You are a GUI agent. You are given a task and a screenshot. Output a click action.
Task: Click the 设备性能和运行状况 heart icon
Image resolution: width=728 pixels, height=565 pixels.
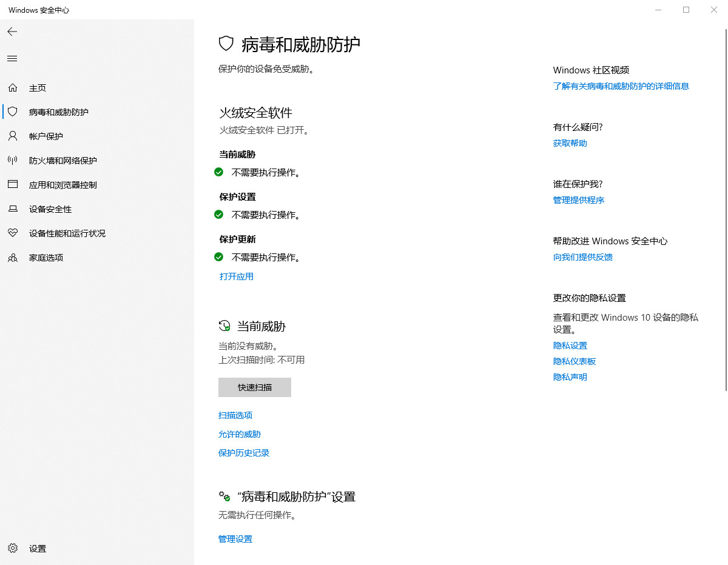[x=12, y=233]
